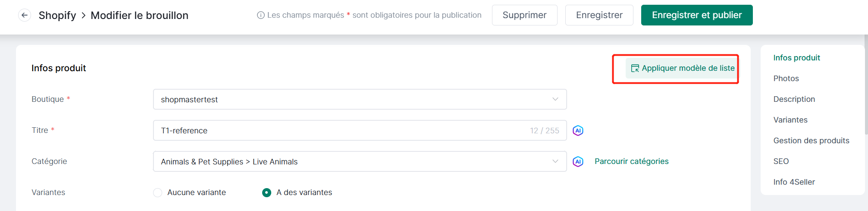
Task: Click into the Titre input field
Action: 360,130
